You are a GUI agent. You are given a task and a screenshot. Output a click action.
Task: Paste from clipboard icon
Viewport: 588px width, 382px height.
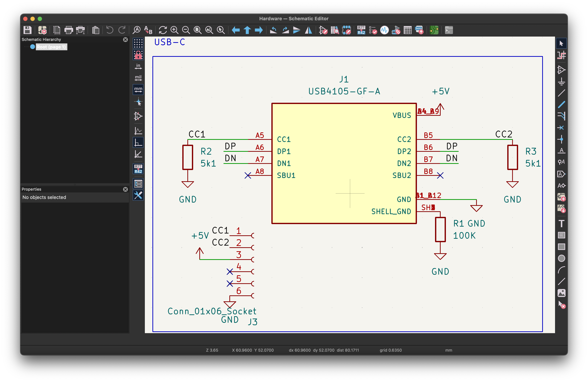[x=96, y=30]
